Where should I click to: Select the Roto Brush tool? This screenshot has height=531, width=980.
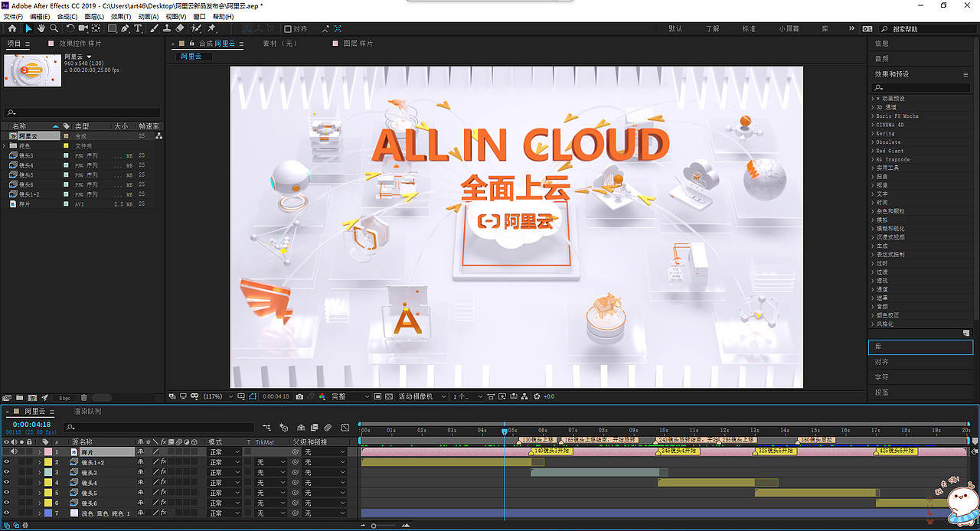[195, 28]
